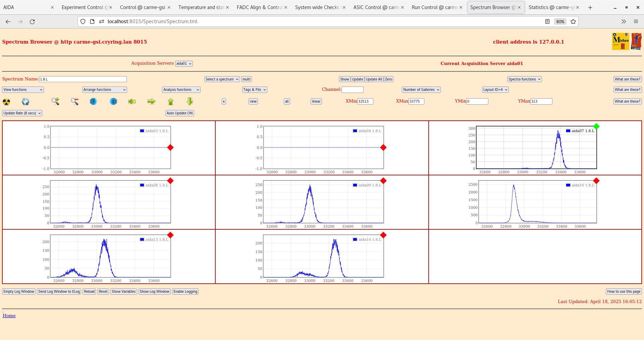
Task: Toggle the linear scale button
Action: 316,101
